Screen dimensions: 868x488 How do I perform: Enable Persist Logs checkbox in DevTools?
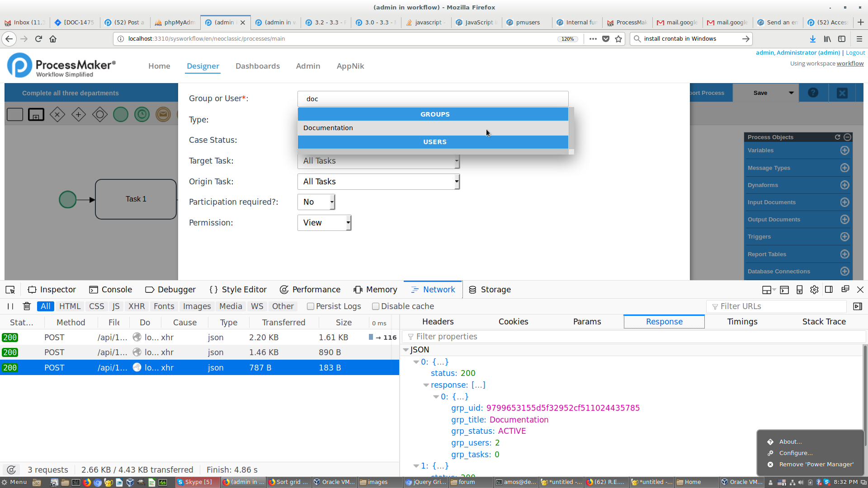click(x=310, y=305)
